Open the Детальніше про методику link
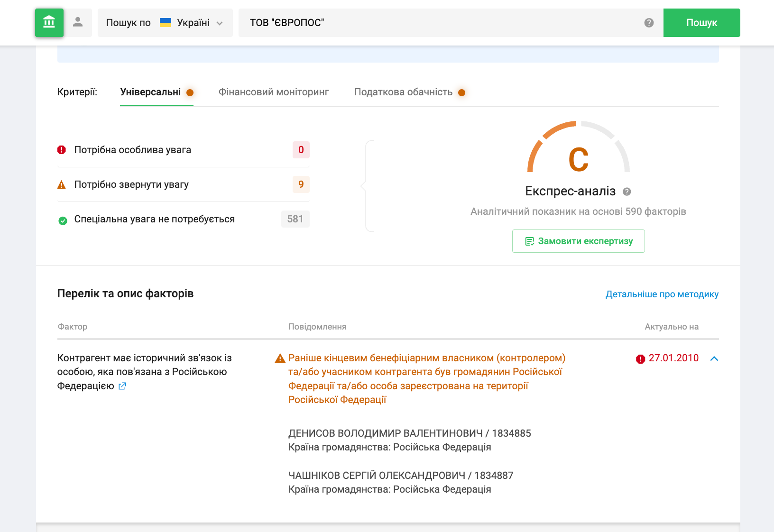This screenshot has height=532, width=774. [x=662, y=294]
